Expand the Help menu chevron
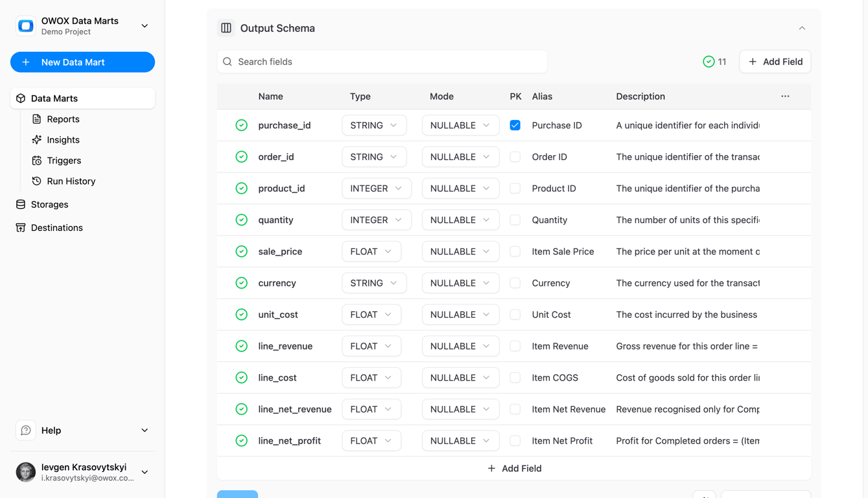This screenshot has width=868, height=498. click(145, 431)
